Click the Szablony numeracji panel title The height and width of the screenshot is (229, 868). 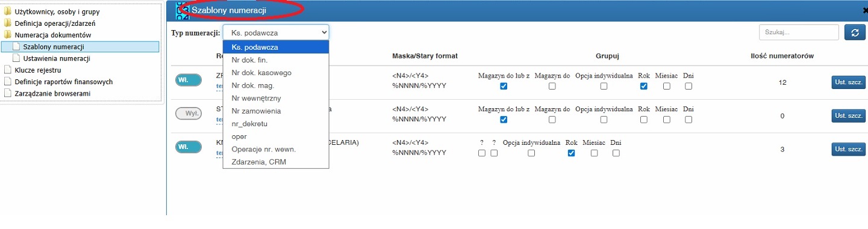click(x=229, y=10)
